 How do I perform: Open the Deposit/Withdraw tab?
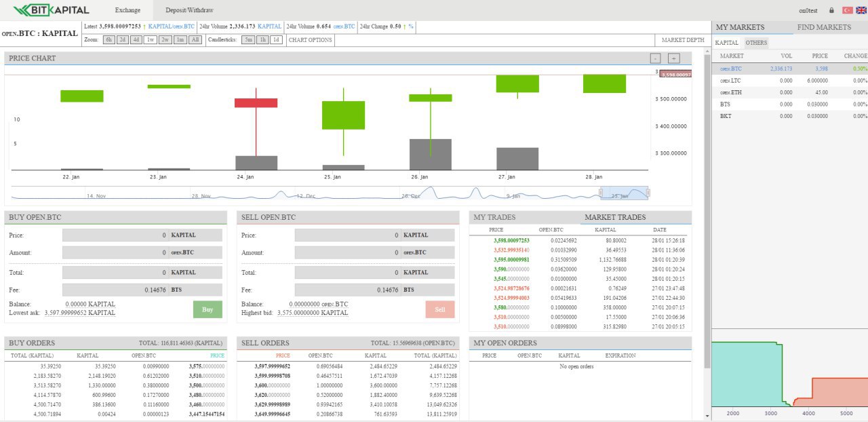(189, 10)
